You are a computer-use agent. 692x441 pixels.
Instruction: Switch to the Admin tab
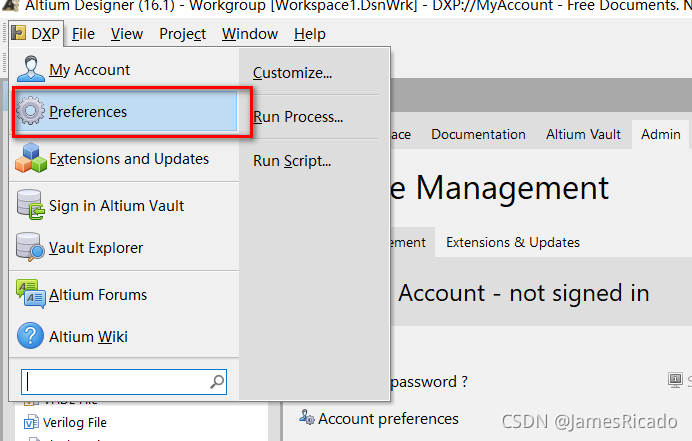661,134
